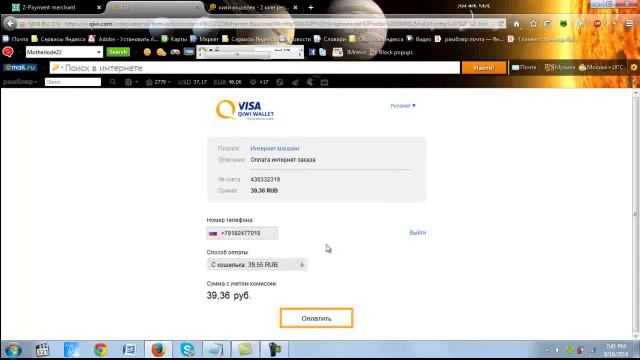Click the mail.ru logo button

pyautogui.click(x=20, y=68)
